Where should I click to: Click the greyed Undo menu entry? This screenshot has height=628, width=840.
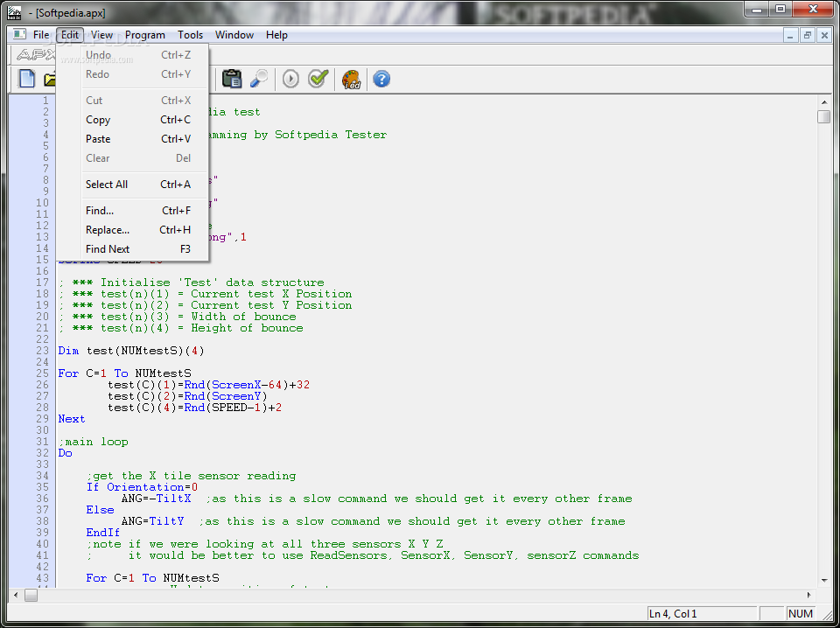pos(132,55)
